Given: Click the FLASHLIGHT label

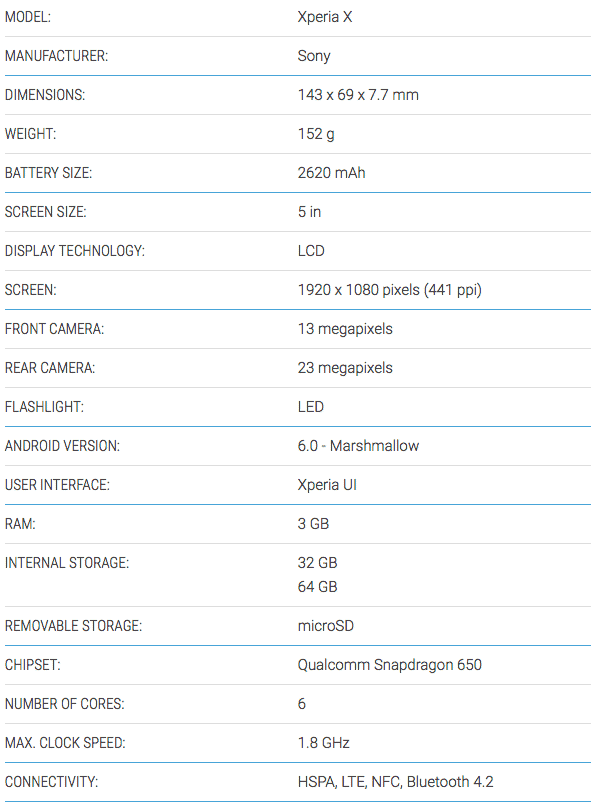Looking at the screenshot, I should tap(44, 407).
